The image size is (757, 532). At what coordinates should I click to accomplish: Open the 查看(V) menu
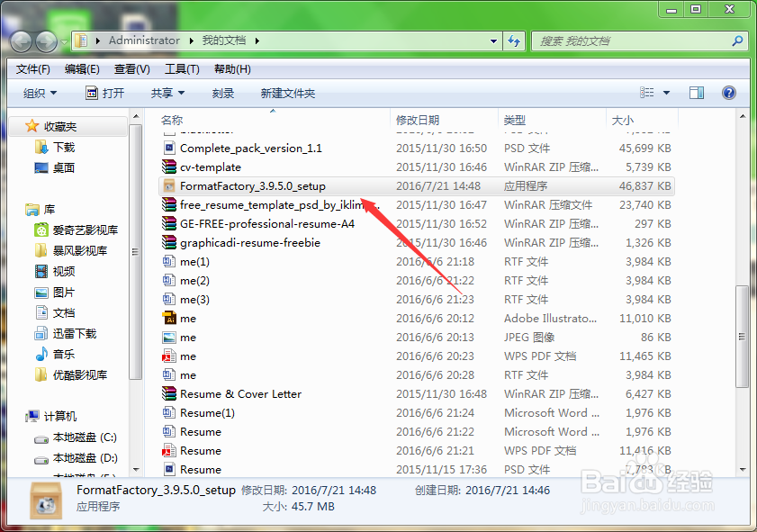131,69
